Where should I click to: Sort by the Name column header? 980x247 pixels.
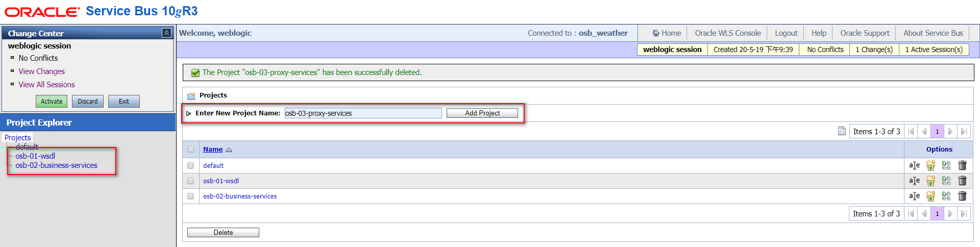[213, 150]
